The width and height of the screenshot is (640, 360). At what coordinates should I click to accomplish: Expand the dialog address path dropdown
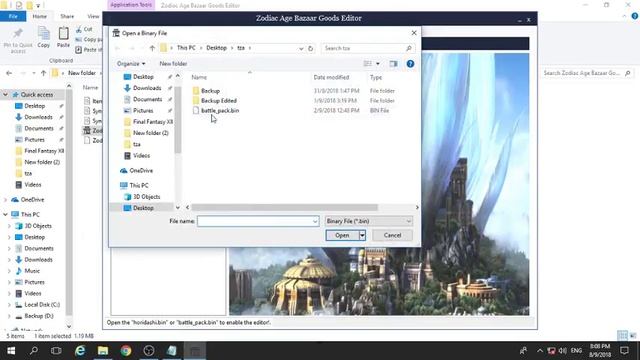pyautogui.click(x=301, y=48)
